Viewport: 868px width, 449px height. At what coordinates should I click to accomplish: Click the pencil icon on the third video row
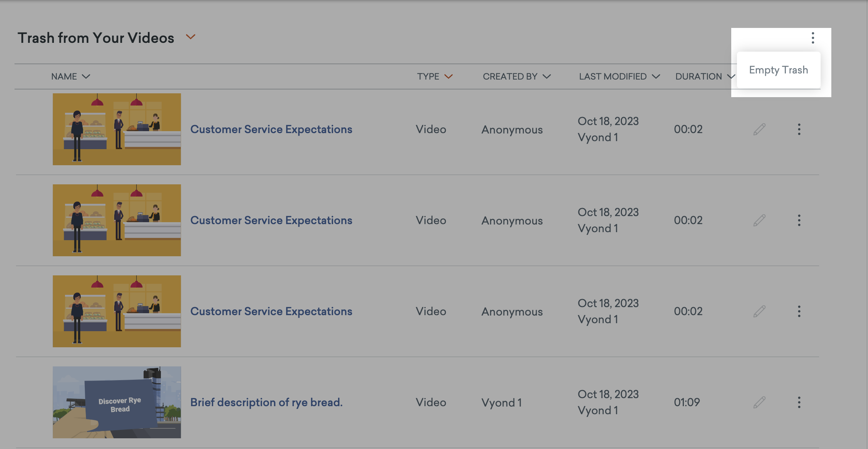point(759,311)
